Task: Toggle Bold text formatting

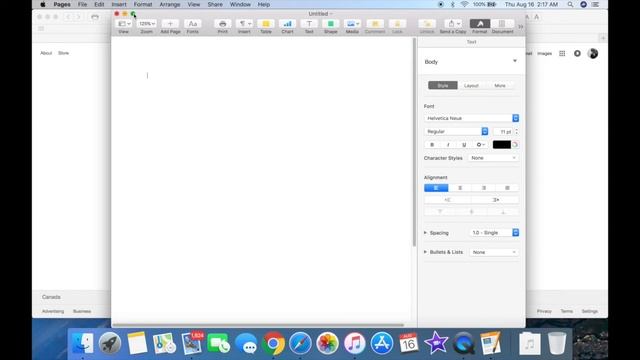Action: point(432,144)
